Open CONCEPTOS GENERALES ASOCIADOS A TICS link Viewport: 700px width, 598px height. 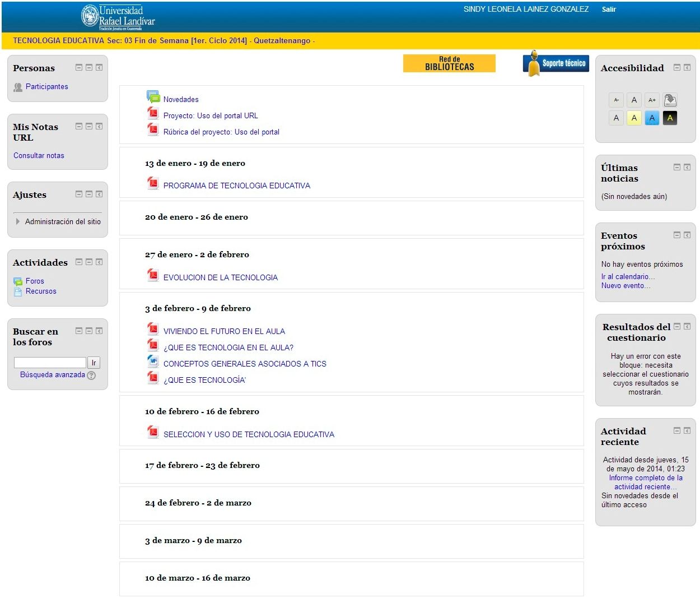[245, 364]
